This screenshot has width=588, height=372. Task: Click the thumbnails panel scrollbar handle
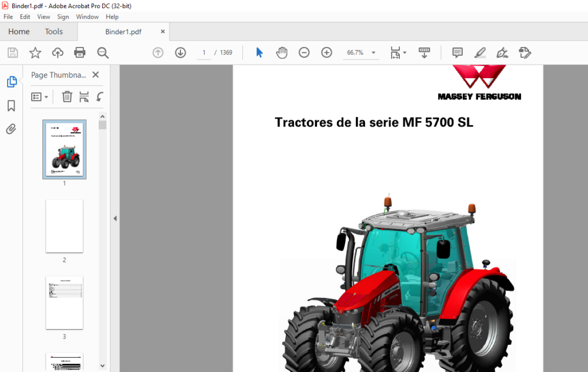[102, 125]
